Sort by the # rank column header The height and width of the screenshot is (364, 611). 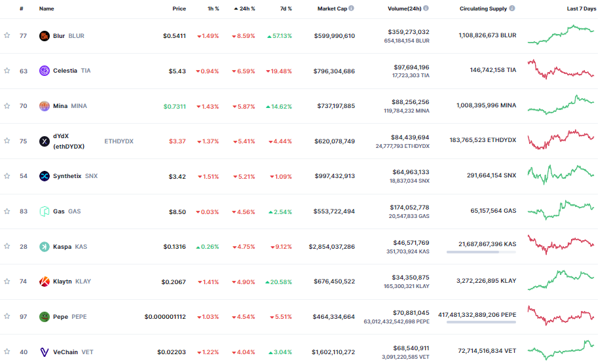click(x=22, y=9)
